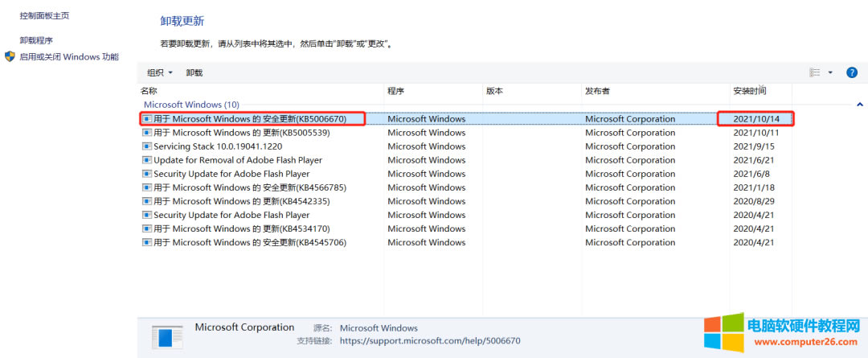Collapse the Microsoft Windows (10) group
The height and width of the screenshot is (358, 868).
pos(859,105)
